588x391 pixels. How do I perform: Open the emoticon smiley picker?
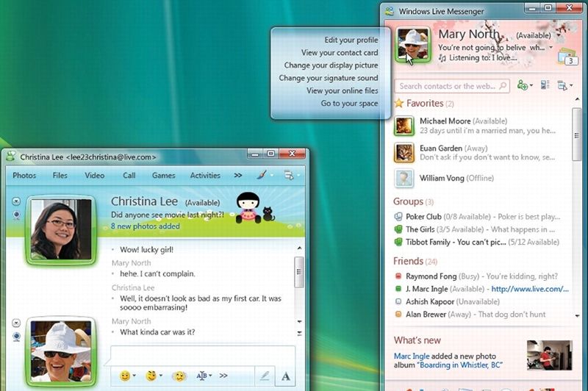click(x=125, y=376)
